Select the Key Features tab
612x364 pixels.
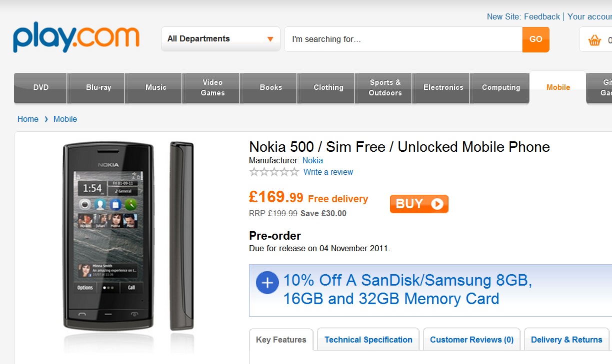281,340
